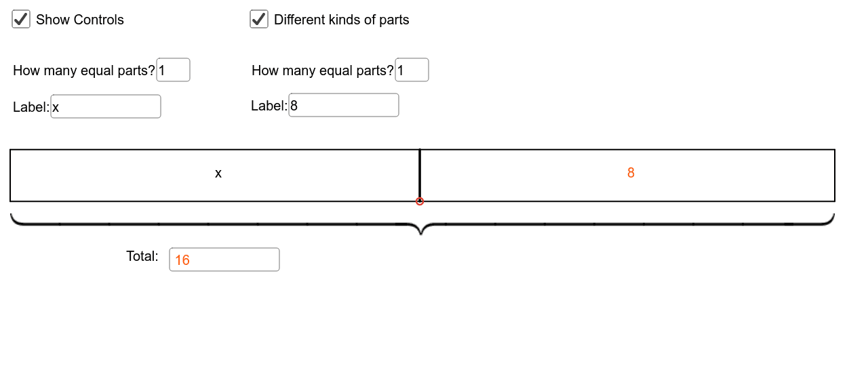Click the orange 8 segment of the bar
Image resolution: width=868 pixels, height=374 pixels.
coord(628,175)
